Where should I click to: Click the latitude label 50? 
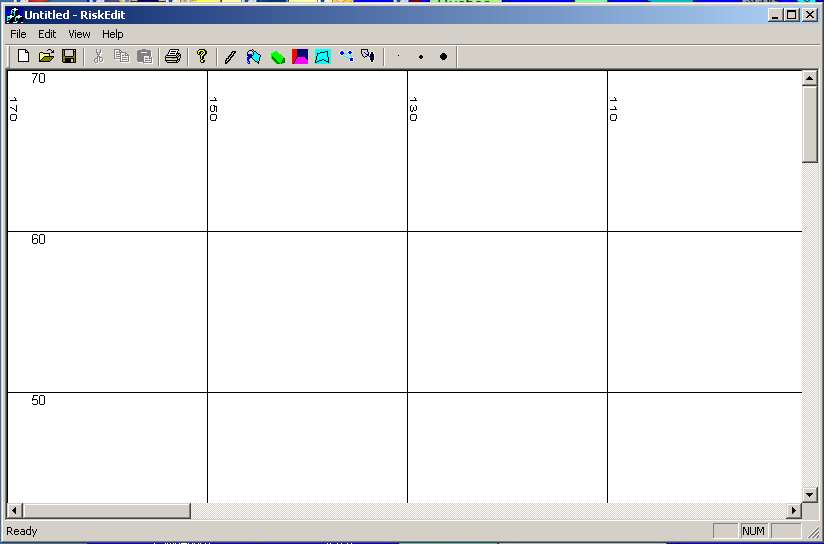coord(38,400)
